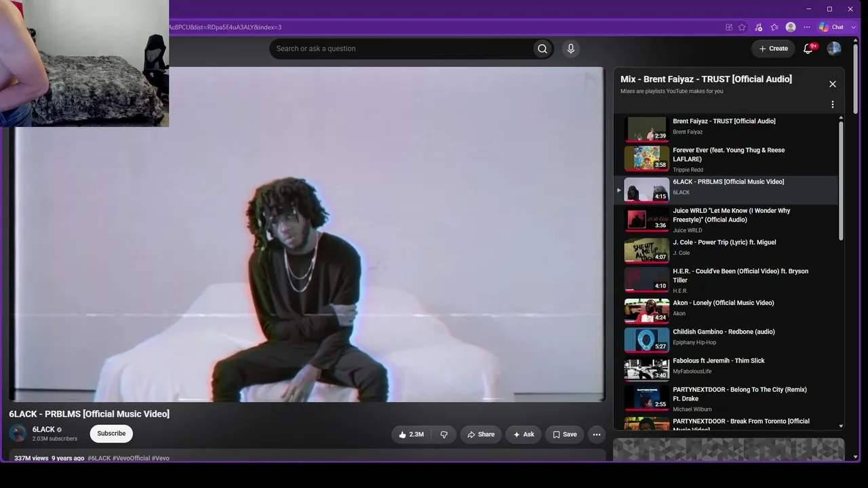
Task: Click the Mix playlist scrollbar
Action: (841, 180)
